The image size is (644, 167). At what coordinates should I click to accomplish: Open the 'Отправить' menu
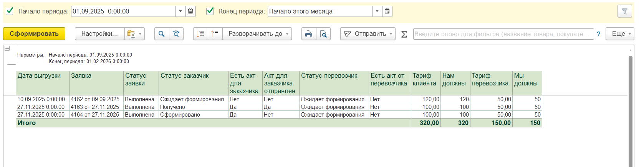[368, 34]
